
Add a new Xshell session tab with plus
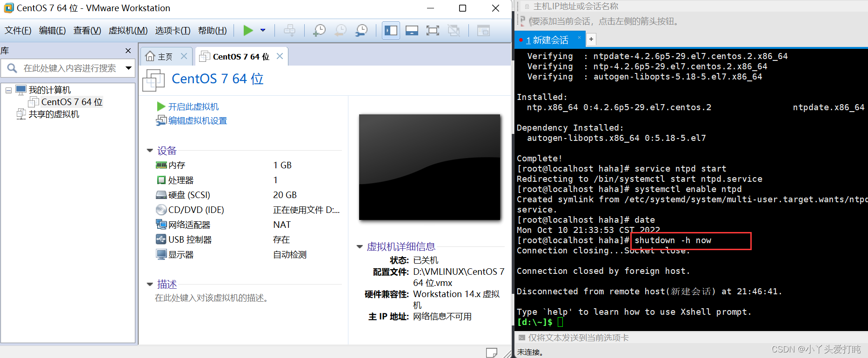tap(591, 40)
